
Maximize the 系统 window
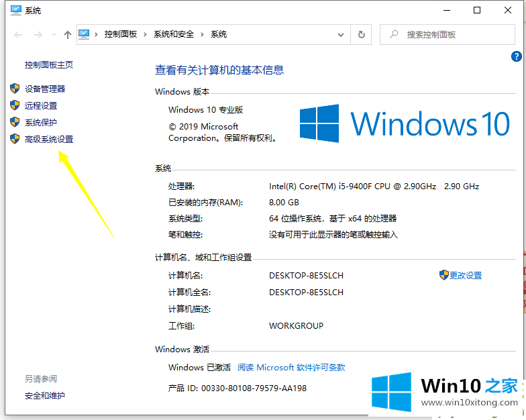coord(476,11)
